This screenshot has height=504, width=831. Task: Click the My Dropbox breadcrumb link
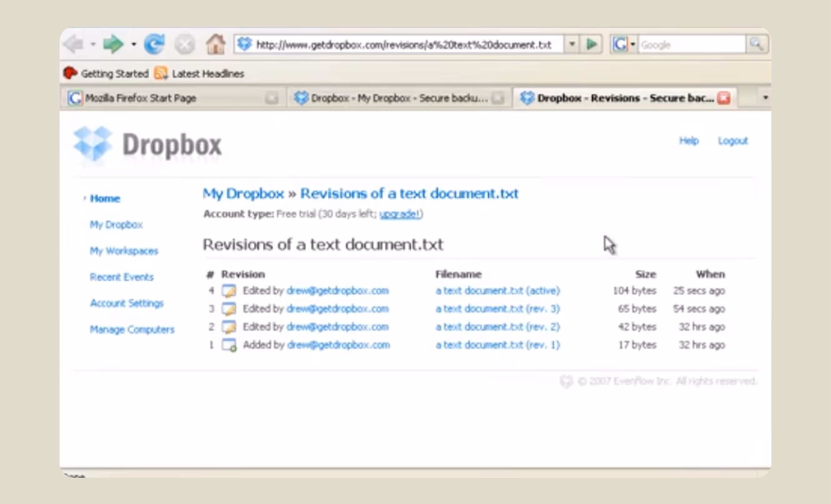coord(243,194)
